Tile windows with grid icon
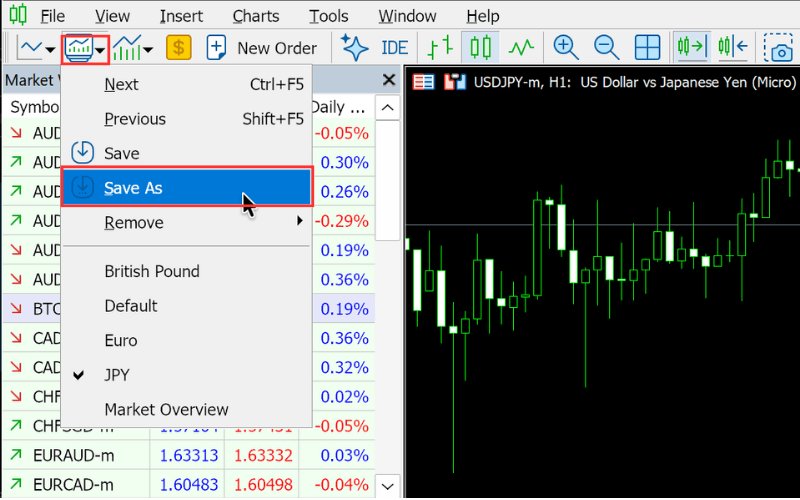 pos(647,48)
